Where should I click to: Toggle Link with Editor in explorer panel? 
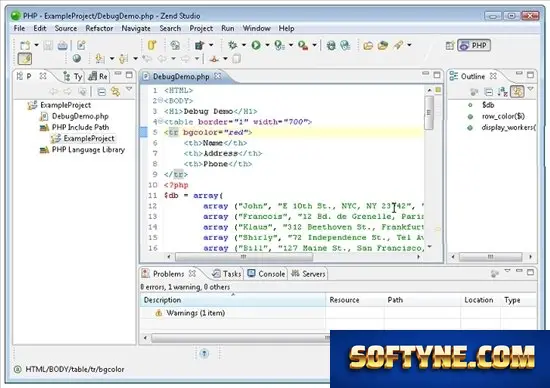coord(115,92)
